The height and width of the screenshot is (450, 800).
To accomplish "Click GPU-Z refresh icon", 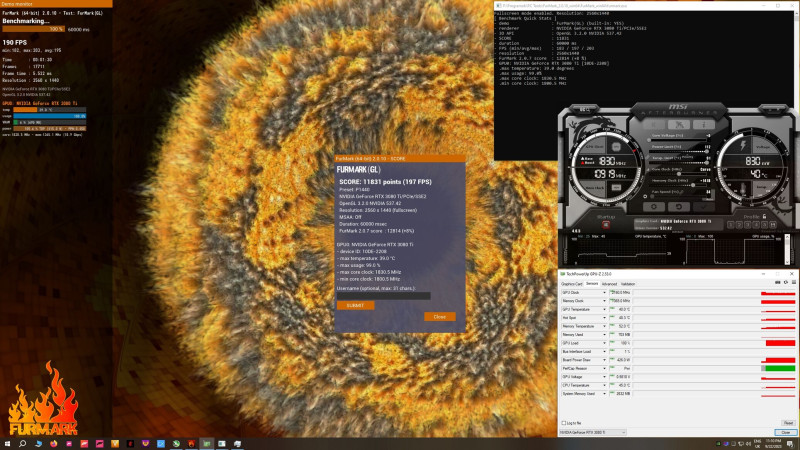I will click(786, 282).
